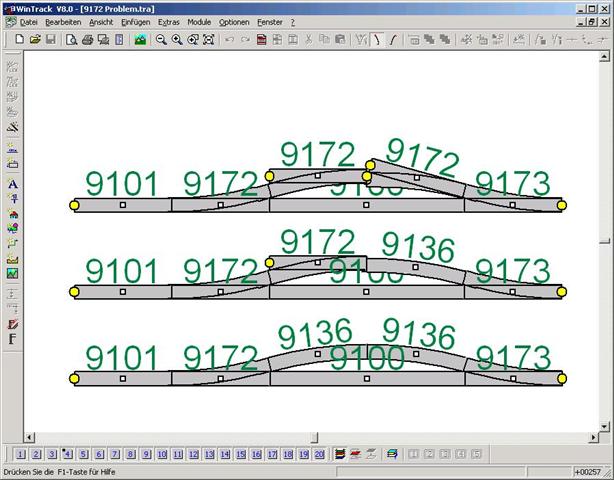
Task: Click the 3D view landscape icon
Action: pyautogui.click(x=140, y=39)
